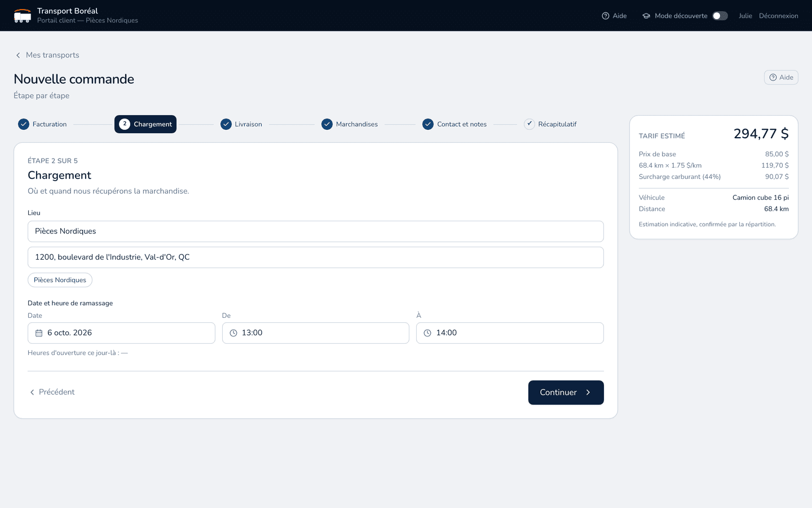Switch to the Livraison step

point(241,124)
